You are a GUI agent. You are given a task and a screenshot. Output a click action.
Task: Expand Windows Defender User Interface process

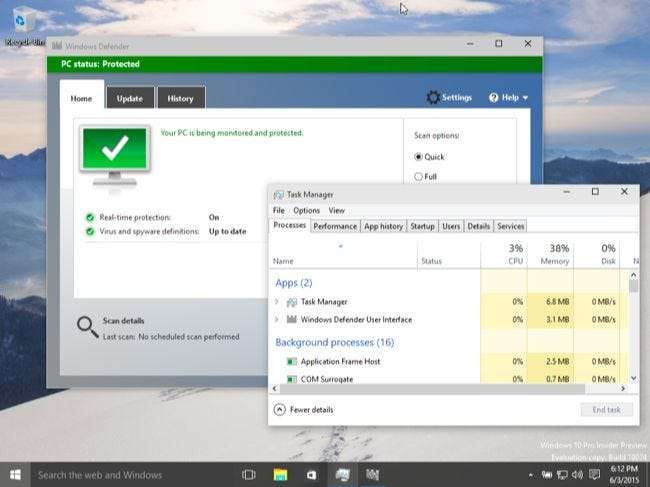click(x=277, y=320)
